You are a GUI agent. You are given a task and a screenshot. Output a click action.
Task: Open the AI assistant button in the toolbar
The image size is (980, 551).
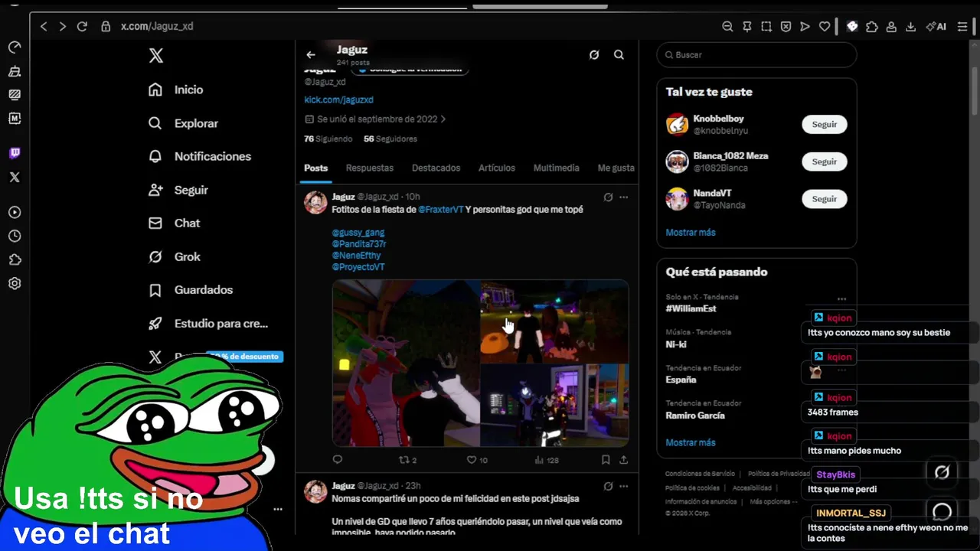click(x=936, y=26)
